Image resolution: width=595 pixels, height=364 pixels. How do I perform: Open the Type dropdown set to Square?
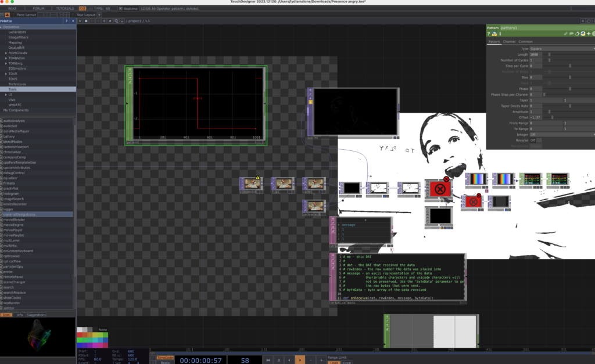(561, 49)
